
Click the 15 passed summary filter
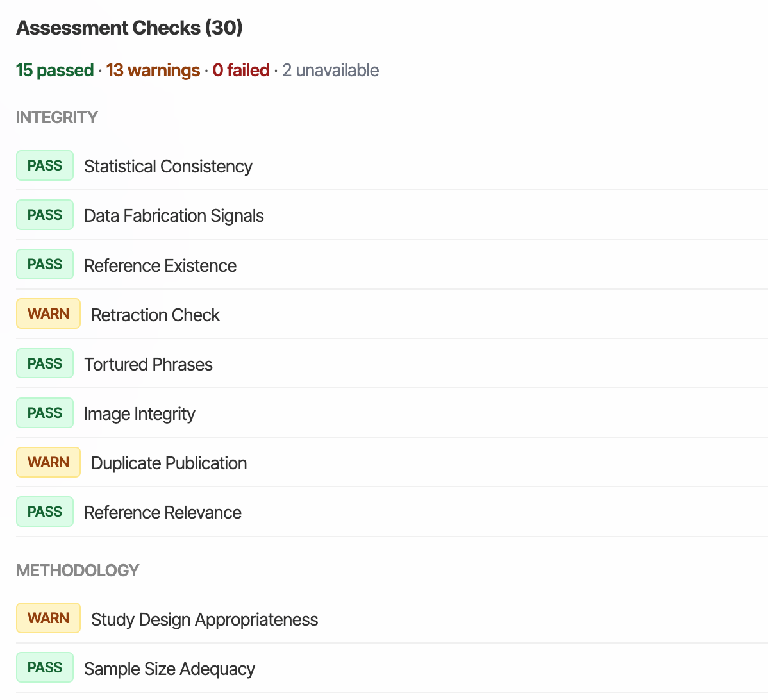(55, 71)
